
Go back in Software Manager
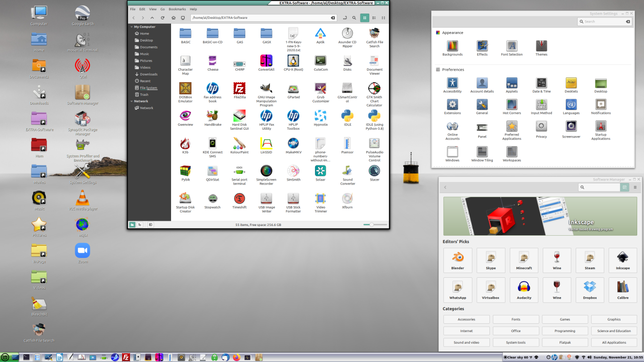pyautogui.click(x=445, y=187)
